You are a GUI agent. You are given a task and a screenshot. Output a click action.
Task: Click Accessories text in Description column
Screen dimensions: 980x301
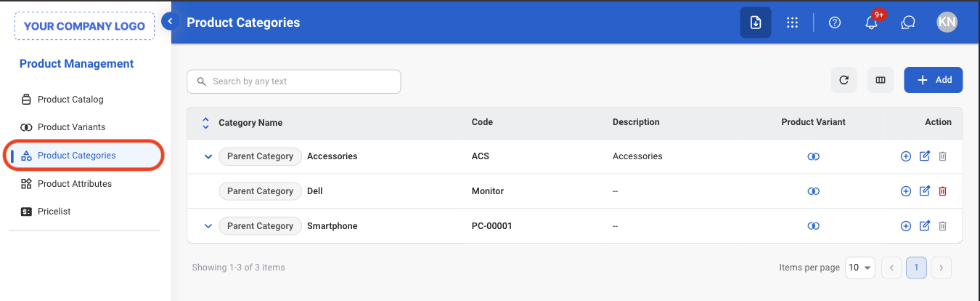(637, 156)
